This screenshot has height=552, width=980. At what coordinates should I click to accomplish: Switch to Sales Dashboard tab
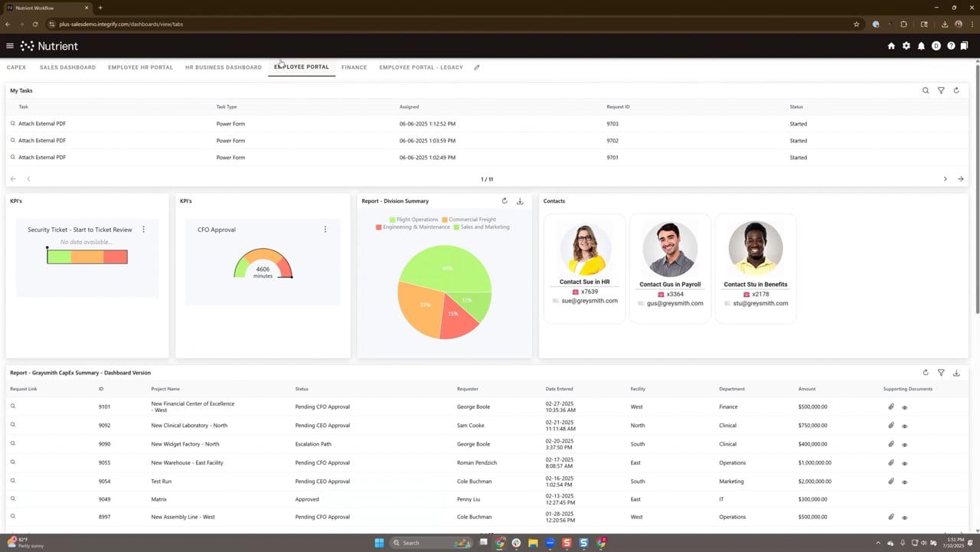(67, 67)
